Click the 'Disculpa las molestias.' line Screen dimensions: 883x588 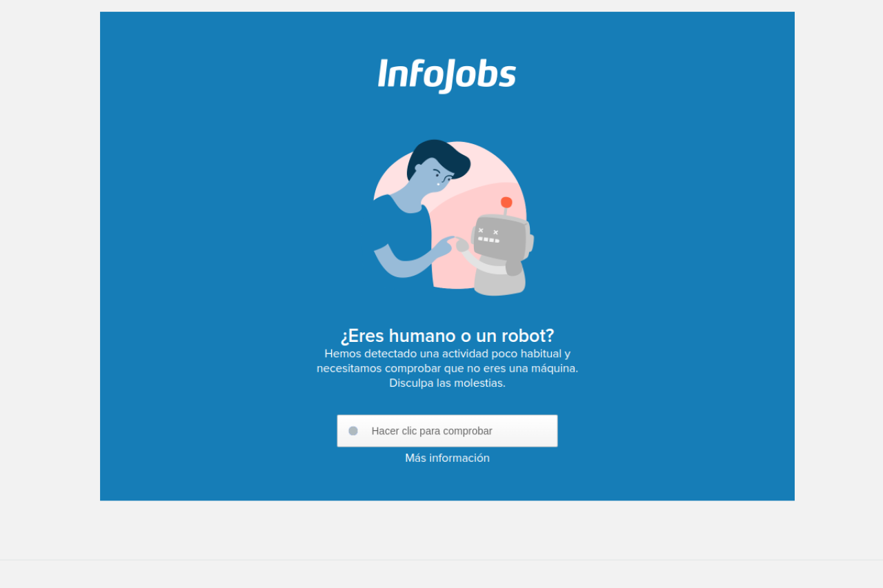point(447,383)
